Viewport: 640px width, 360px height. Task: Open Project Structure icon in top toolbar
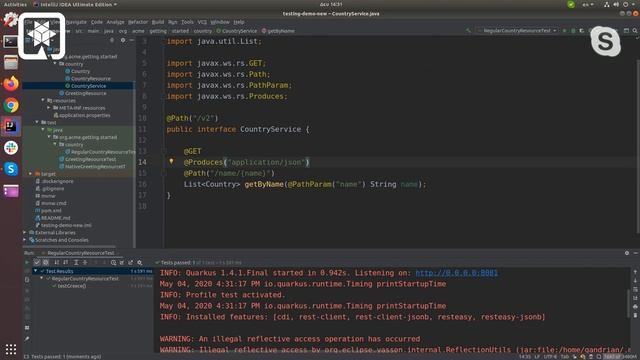626,31
